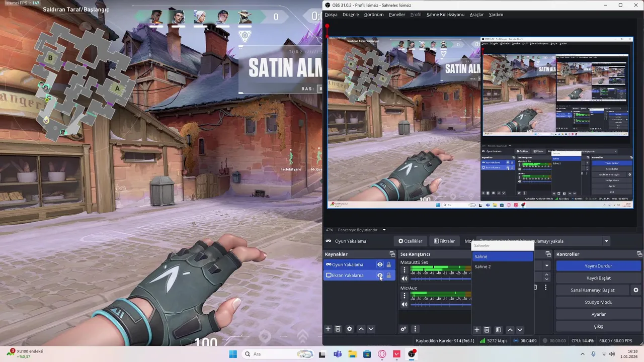Open the Araçlar menu
Viewport: 644px width, 362px height.
[x=476, y=15]
